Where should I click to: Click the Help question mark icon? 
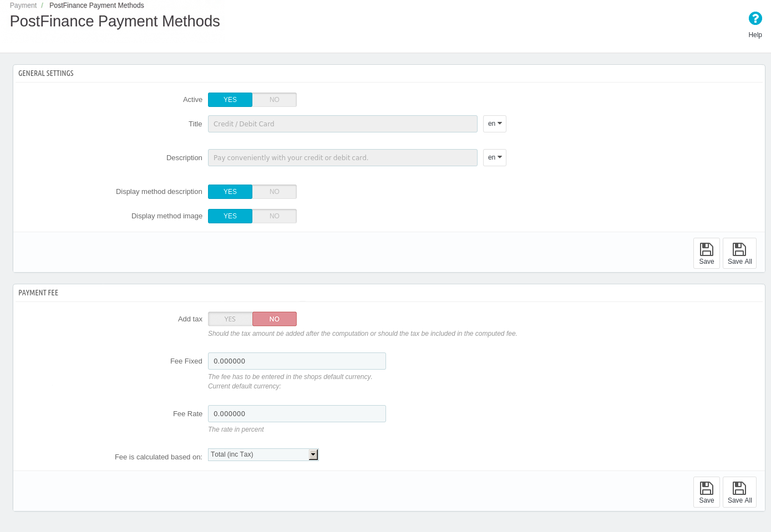click(755, 18)
